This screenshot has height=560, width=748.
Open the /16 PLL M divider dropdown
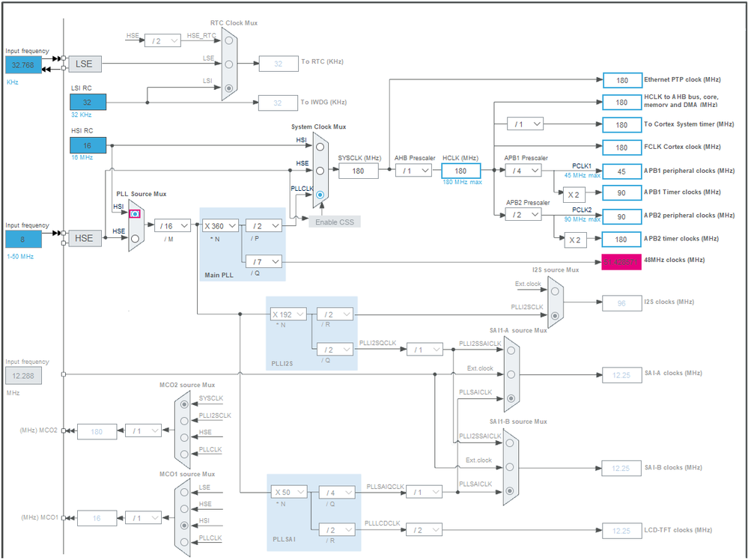coord(172,225)
